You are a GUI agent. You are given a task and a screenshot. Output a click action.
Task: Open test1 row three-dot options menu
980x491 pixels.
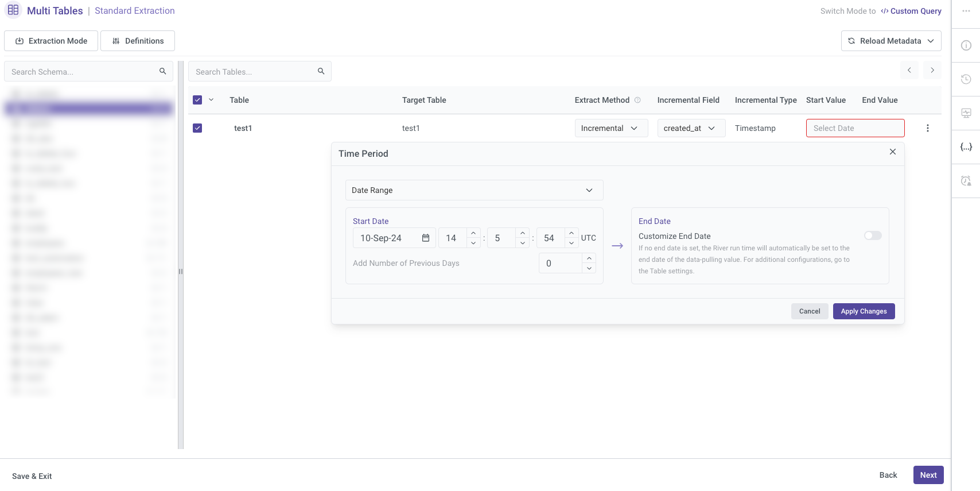tap(928, 128)
